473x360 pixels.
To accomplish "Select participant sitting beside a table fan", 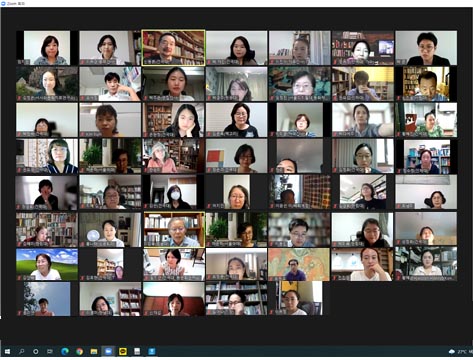I will pos(110,230).
